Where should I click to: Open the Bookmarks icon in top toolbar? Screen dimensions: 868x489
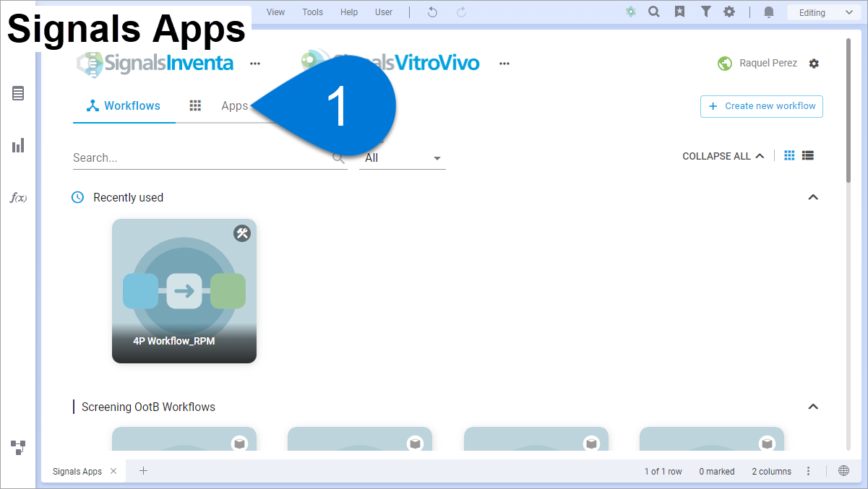click(679, 12)
